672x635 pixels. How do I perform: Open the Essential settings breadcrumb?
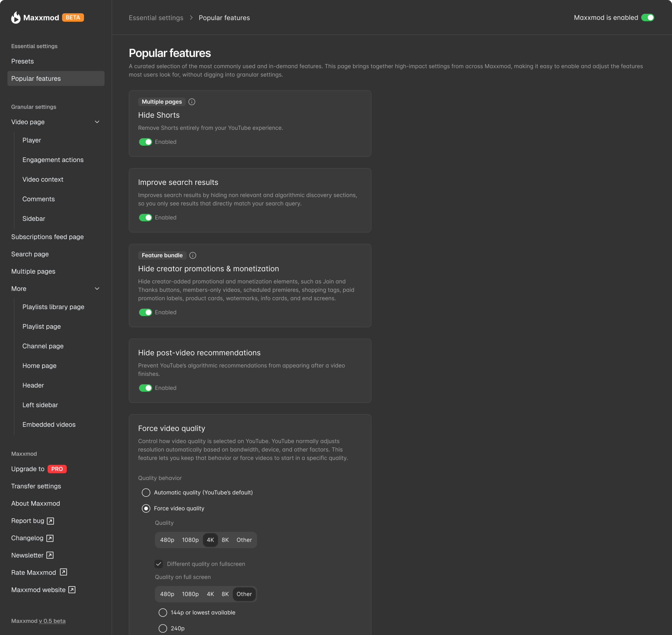pos(156,18)
